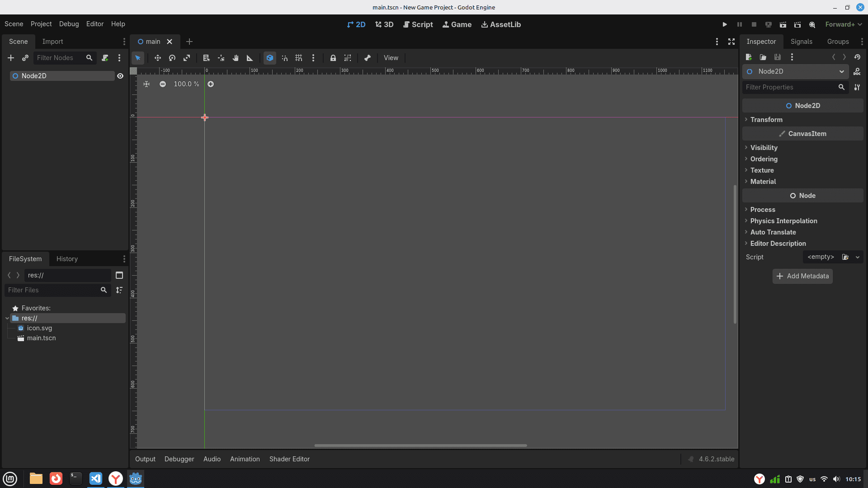868x488 pixels.
Task: Open skeleton options wrench icon
Action: tap(368, 58)
